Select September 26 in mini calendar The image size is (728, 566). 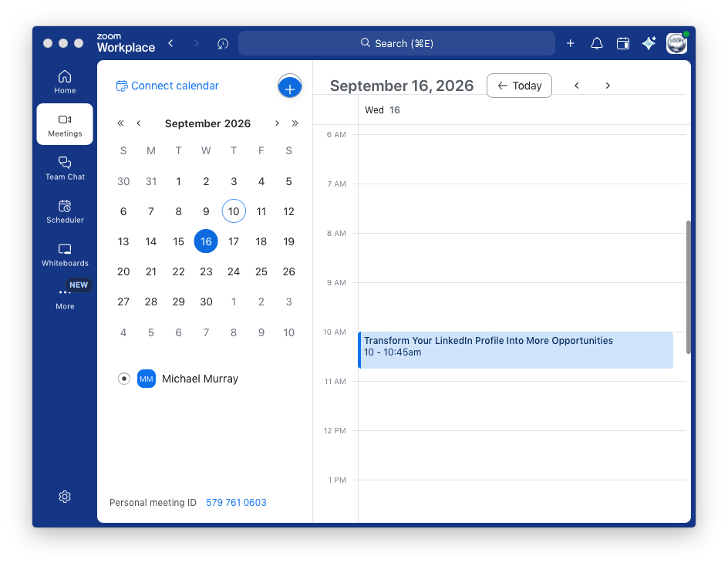[x=288, y=271]
